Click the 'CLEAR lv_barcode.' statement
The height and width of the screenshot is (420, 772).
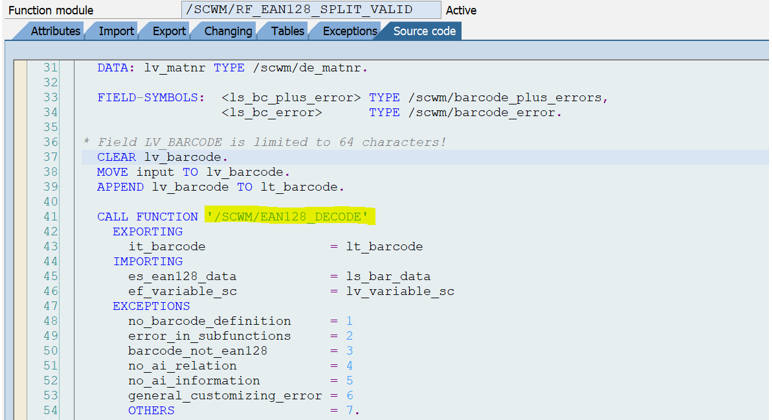162,157
